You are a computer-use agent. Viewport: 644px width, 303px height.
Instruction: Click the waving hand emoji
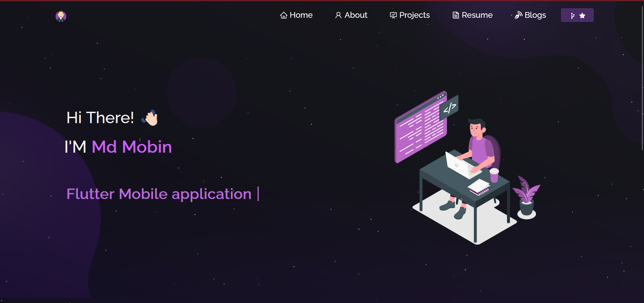[150, 118]
